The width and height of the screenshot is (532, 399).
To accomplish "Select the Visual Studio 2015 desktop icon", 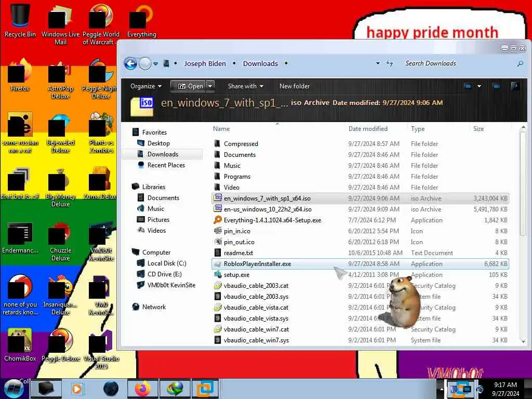I will [x=101, y=350].
